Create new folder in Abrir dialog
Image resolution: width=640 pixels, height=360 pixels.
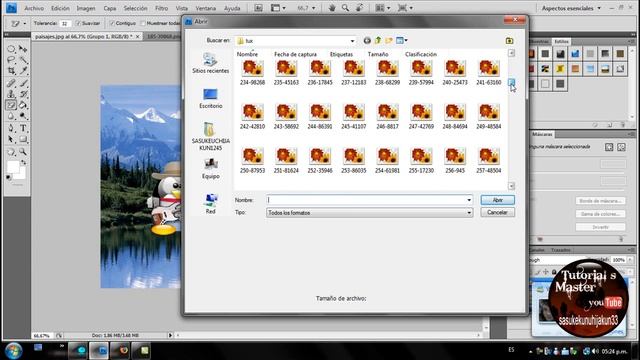point(389,40)
